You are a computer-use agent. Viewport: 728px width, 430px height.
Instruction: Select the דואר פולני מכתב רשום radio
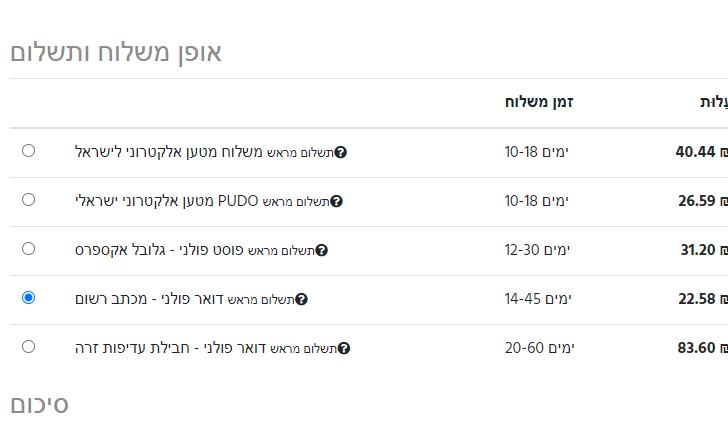click(28, 298)
